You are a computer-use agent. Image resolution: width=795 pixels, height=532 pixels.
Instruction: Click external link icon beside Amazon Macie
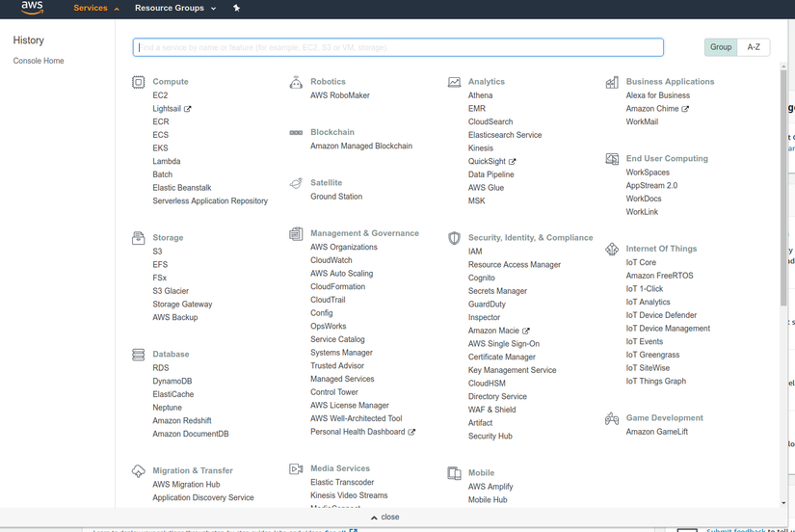(x=526, y=331)
